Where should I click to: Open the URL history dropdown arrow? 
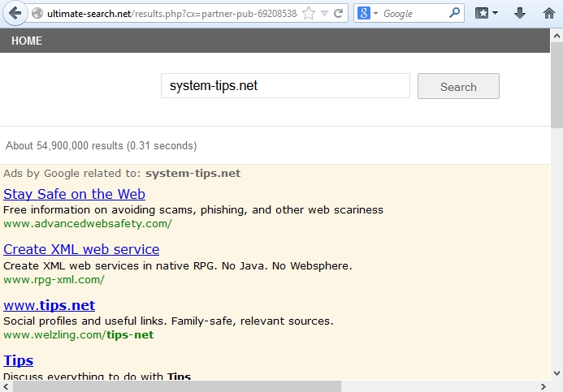324,14
